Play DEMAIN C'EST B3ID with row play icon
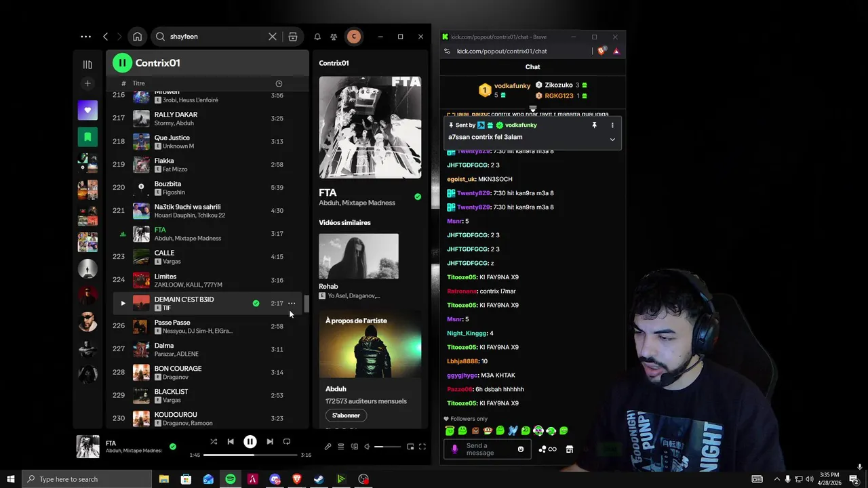The image size is (868, 488). (123, 304)
